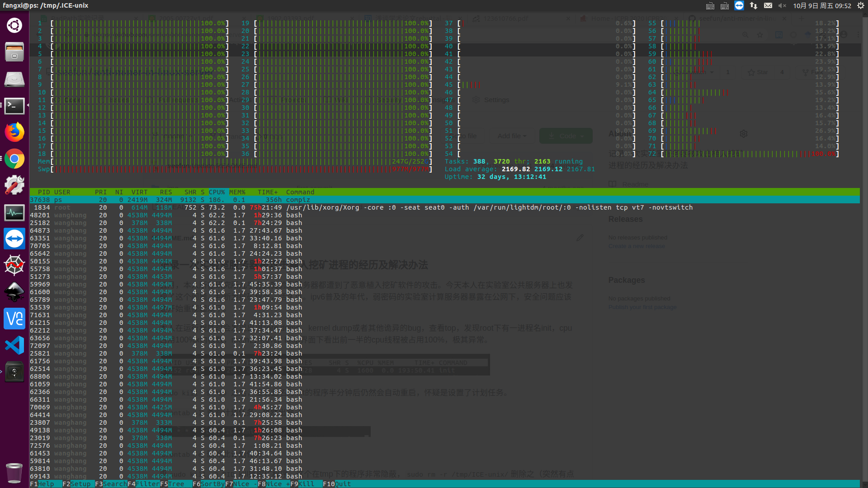
Task: Toggle tree view with F5Tree
Action: click(176, 484)
